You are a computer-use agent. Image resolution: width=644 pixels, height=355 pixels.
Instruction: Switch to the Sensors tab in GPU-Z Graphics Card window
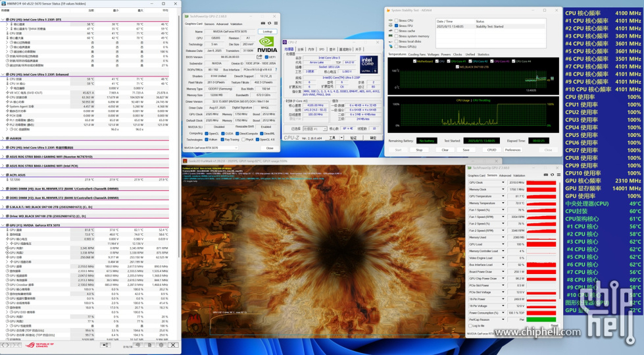tap(209, 24)
